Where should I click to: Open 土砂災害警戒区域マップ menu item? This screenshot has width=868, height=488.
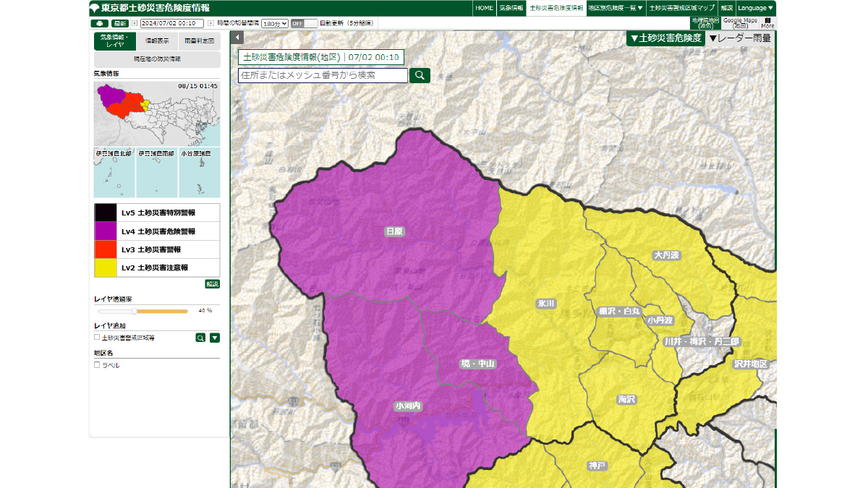pos(682,8)
